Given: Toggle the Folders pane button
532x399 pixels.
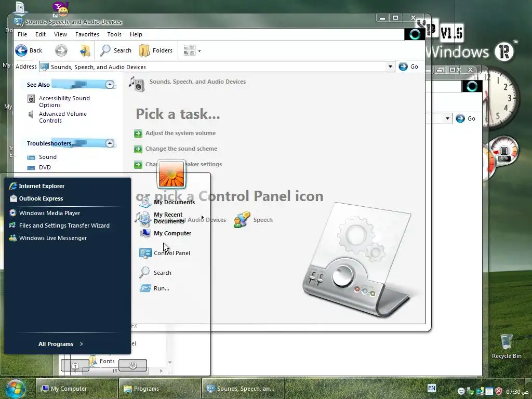Looking at the screenshot, I should point(156,50).
